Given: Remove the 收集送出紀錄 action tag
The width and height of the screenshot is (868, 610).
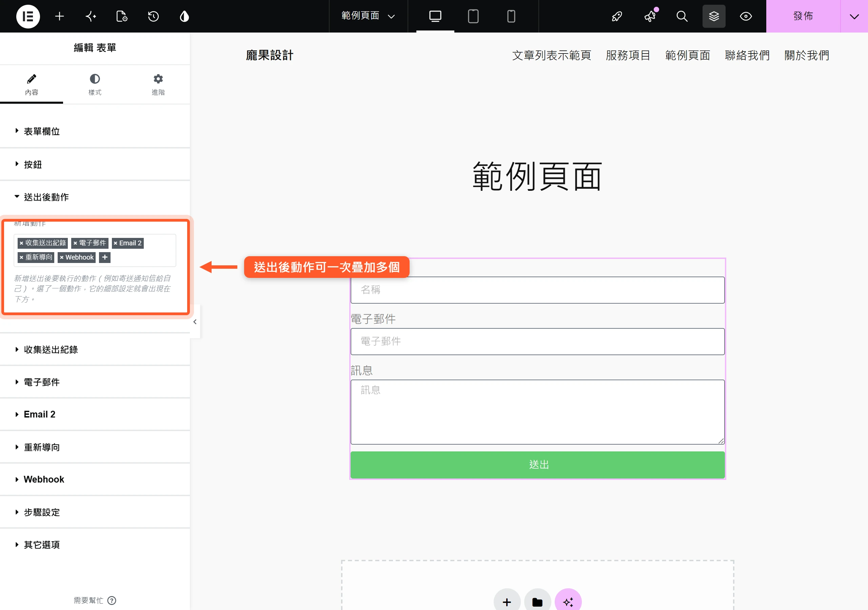Looking at the screenshot, I should [22, 243].
